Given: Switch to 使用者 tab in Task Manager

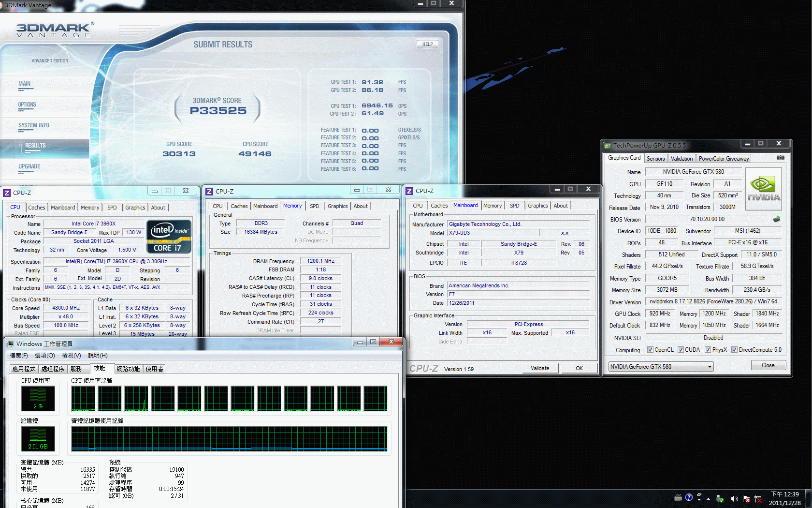Looking at the screenshot, I should point(154,369).
